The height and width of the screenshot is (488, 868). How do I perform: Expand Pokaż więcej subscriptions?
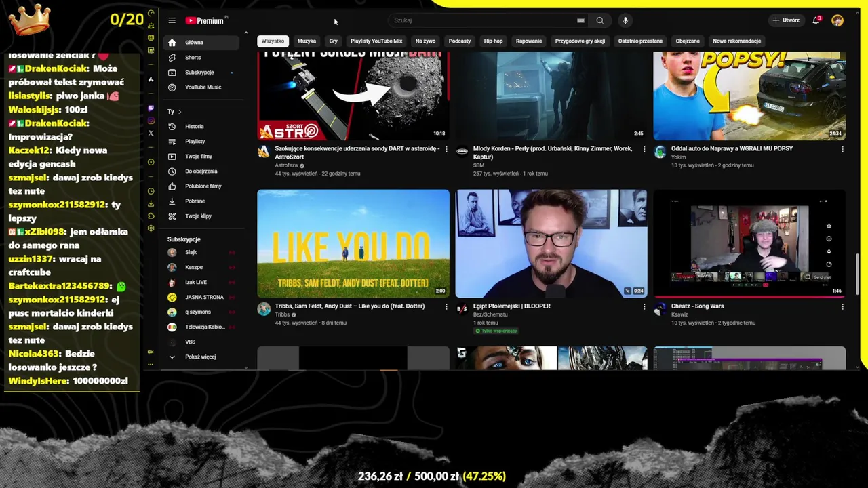point(201,357)
